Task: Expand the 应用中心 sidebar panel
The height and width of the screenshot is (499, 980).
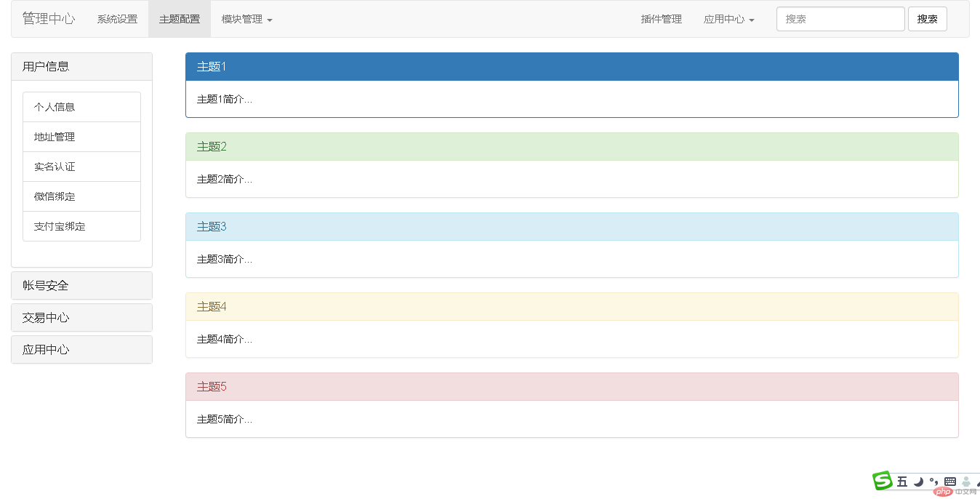Action: click(81, 349)
